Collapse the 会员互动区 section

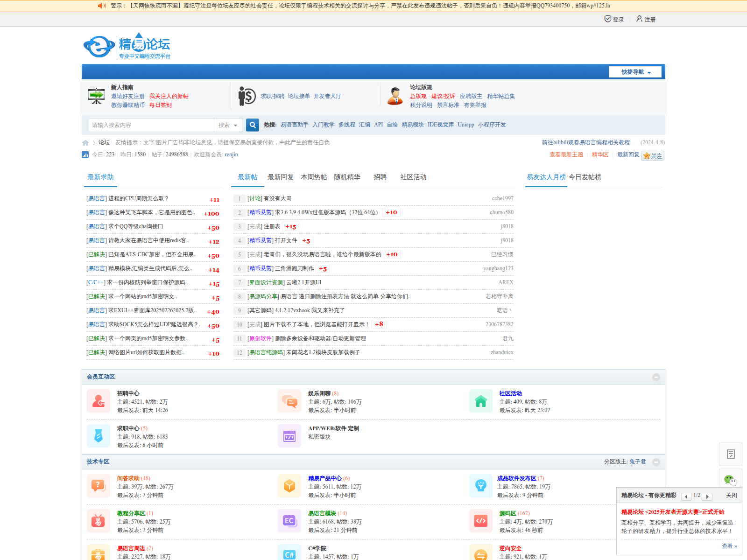(656, 377)
